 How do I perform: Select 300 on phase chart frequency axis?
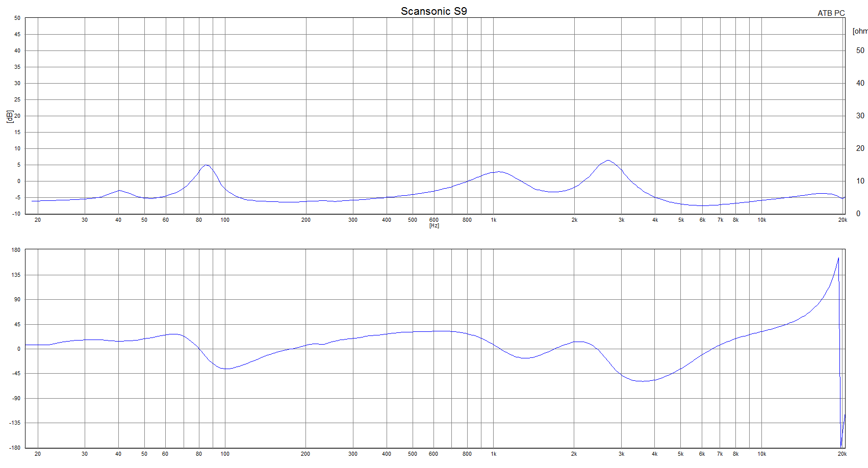pyautogui.click(x=353, y=454)
